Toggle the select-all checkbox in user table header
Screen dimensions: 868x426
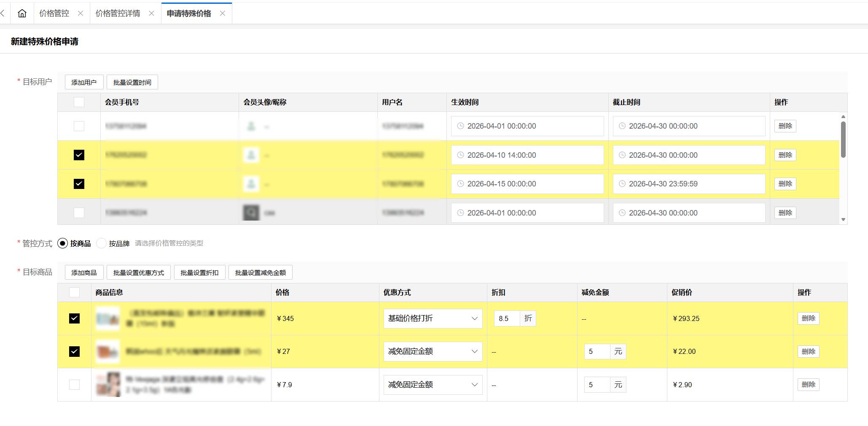[79, 102]
